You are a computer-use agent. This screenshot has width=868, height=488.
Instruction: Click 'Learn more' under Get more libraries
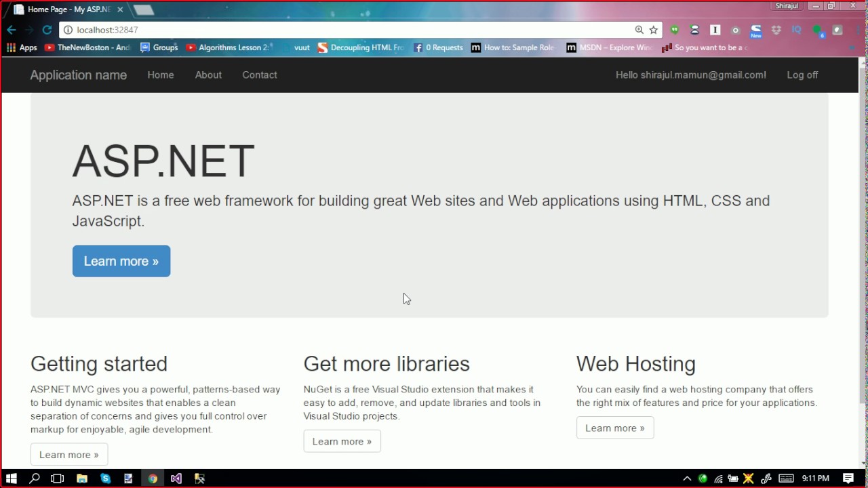point(342,441)
